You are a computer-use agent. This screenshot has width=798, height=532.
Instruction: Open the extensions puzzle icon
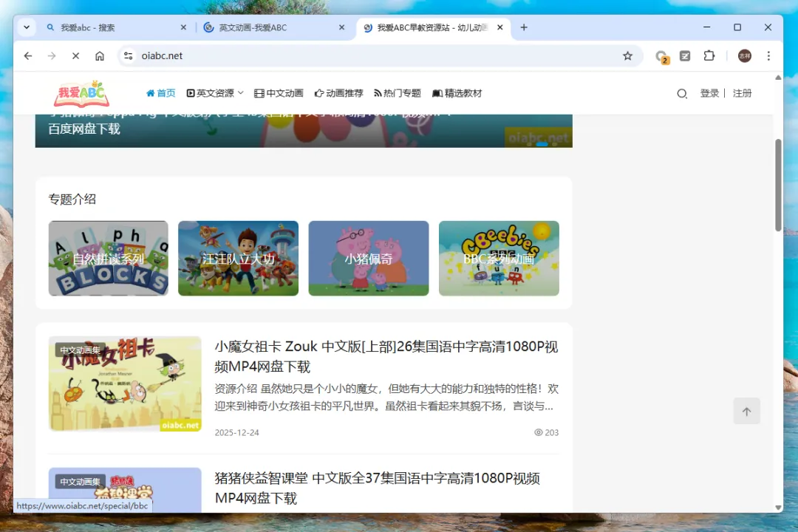click(709, 56)
